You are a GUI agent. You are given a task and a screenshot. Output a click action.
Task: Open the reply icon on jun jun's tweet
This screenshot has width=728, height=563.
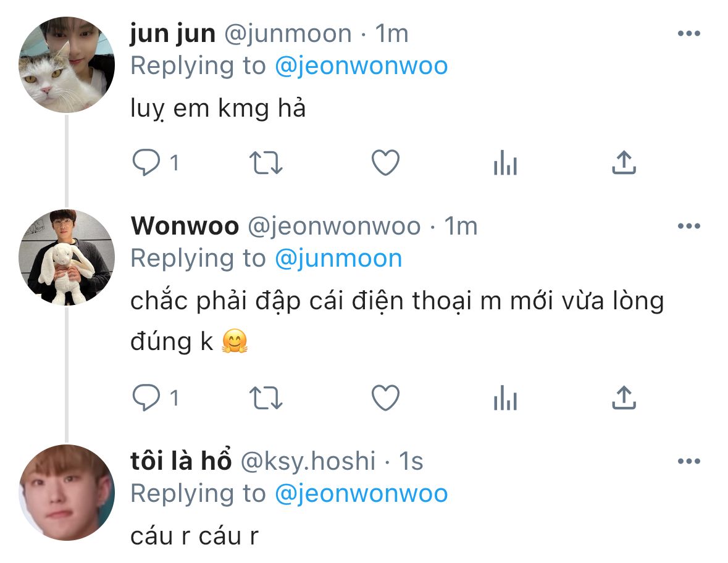146,162
